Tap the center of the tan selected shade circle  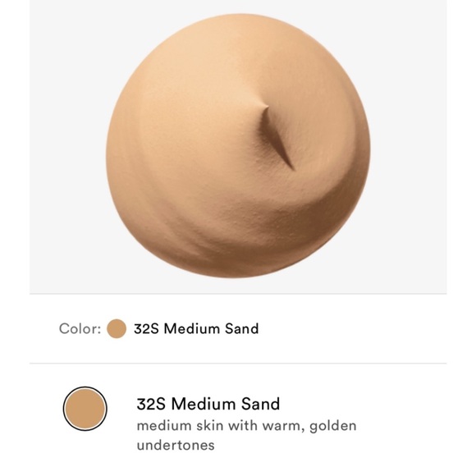(x=85, y=409)
